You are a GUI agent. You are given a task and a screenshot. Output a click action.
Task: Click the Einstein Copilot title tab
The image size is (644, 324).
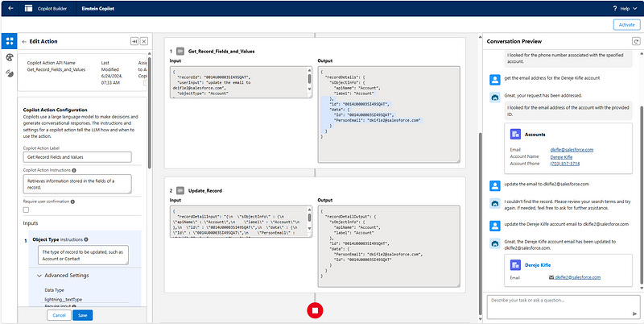coord(97,8)
